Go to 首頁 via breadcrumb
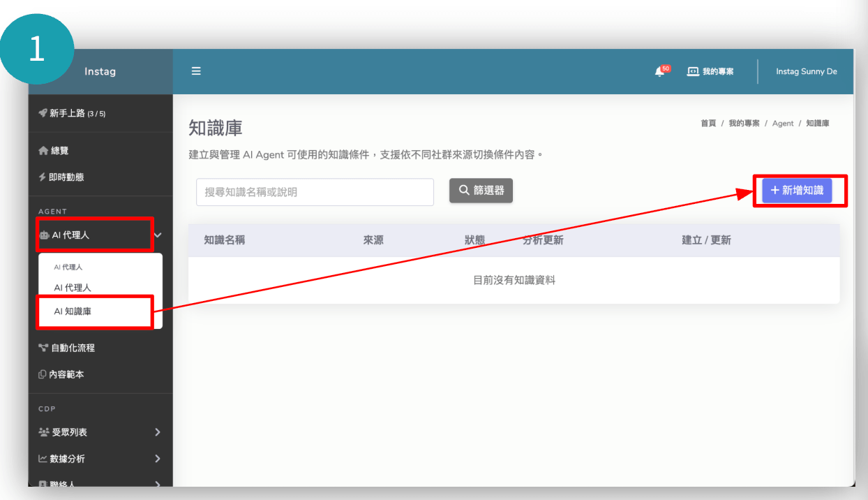This screenshot has width=868, height=500. [x=708, y=123]
